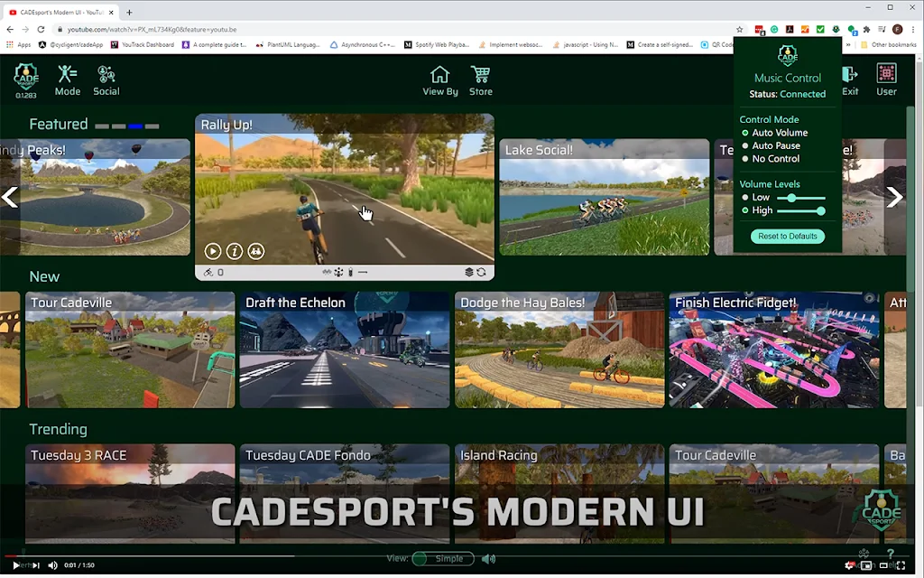Click the browser address bar URL

(152, 29)
